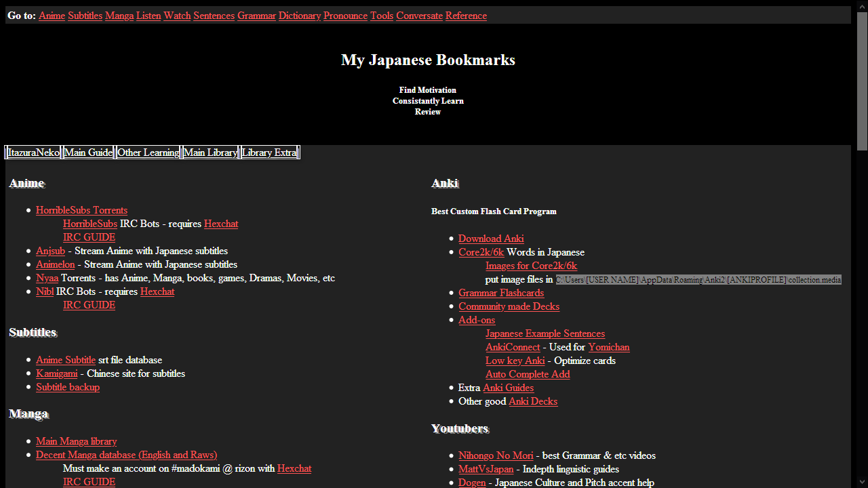Open the Grammar Flashcards link

[x=500, y=293]
